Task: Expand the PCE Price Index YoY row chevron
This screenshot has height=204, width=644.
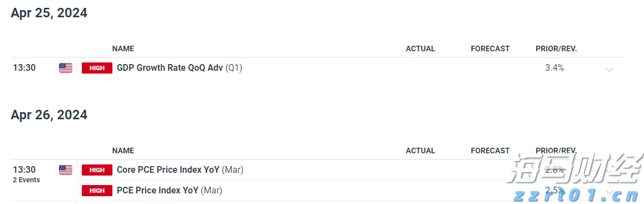Action: (x=609, y=192)
